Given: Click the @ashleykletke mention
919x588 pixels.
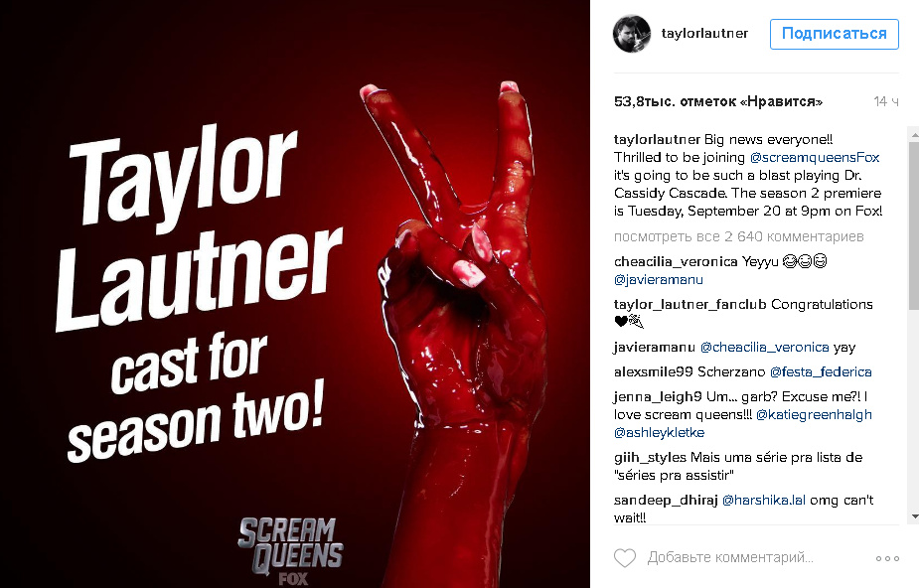Looking at the screenshot, I should click(659, 433).
